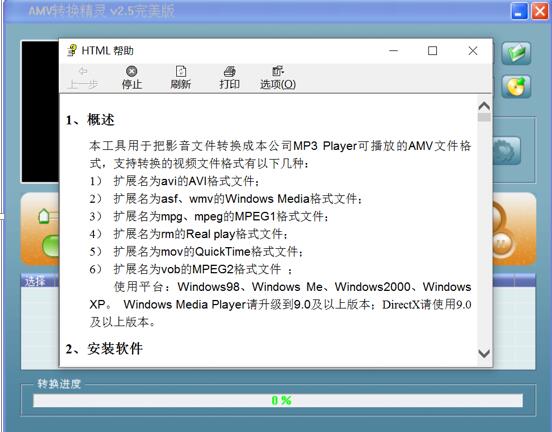The image size is (552, 432).
Task: Click the black video preview area
Action: pos(40,112)
